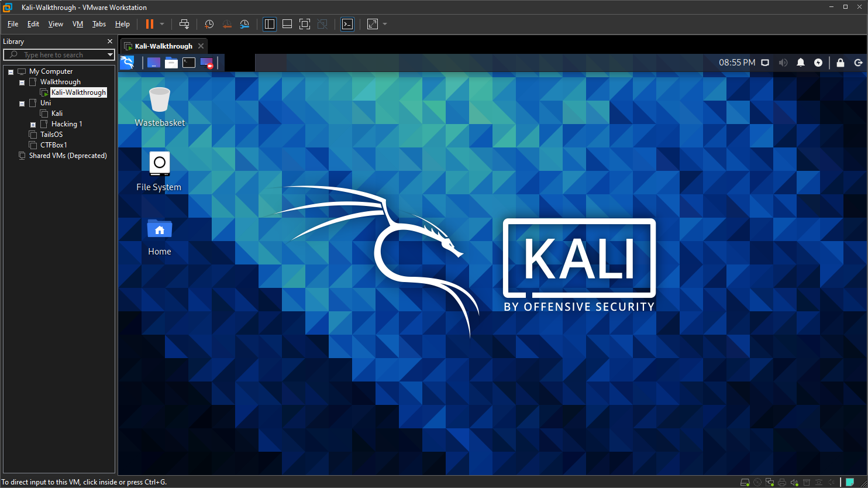Viewport: 868px width, 488px height.
Task: Select the Kali VM under Uni
Action: pos(57,114)
